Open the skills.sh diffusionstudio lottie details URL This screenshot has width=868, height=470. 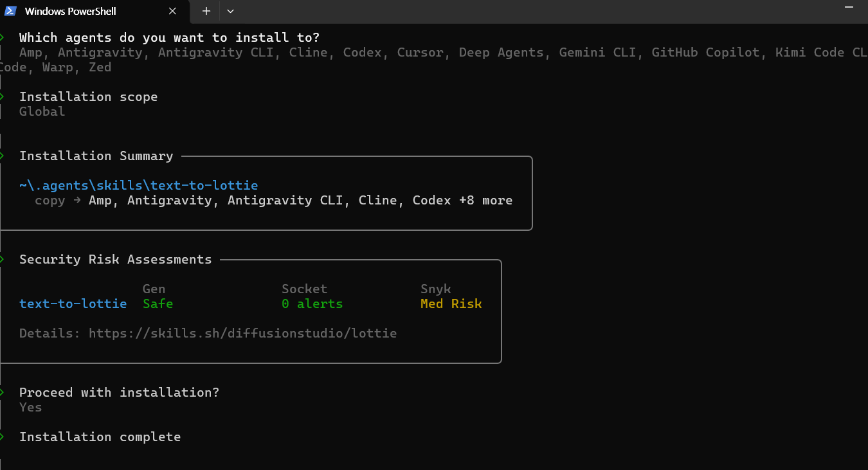(x=242, y=334)
